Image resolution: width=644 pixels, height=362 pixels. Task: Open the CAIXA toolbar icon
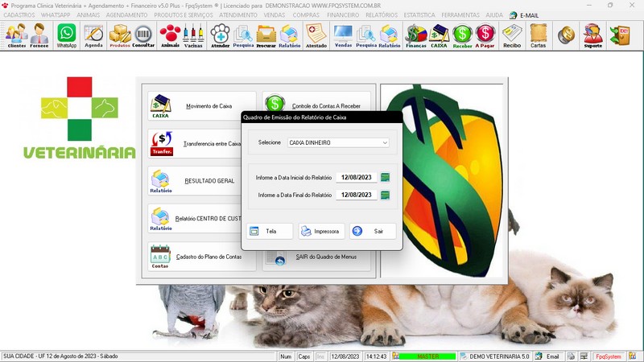(439, 35)
